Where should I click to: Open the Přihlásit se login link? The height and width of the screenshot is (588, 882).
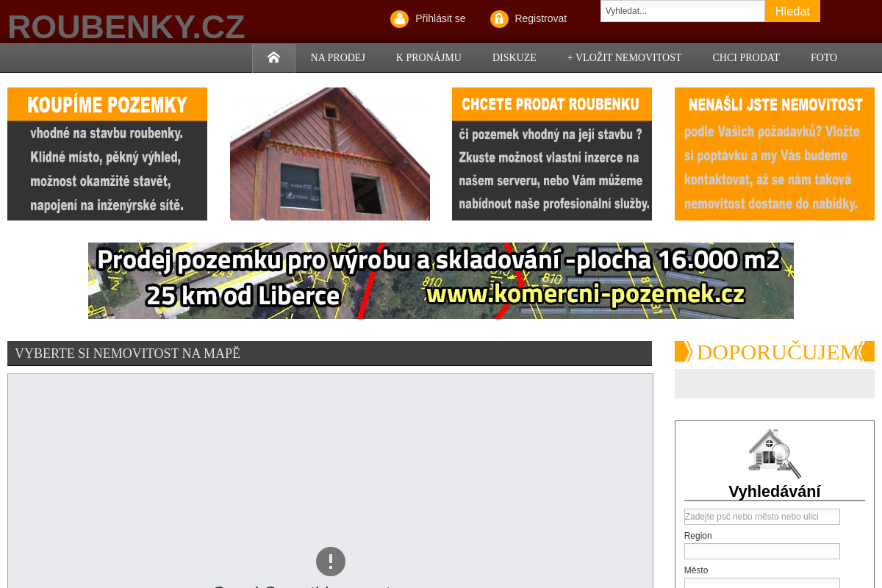440,18
